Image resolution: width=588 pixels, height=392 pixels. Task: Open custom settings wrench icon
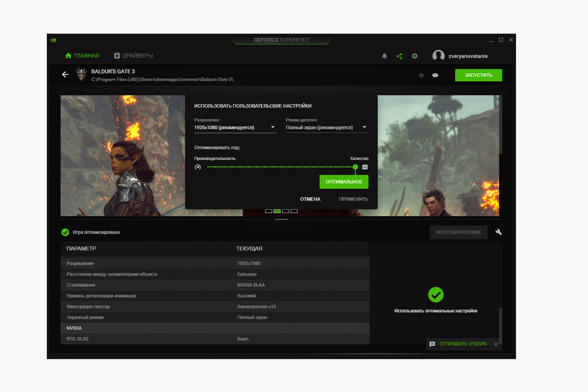pyautogui.click(x=499, y=232)
